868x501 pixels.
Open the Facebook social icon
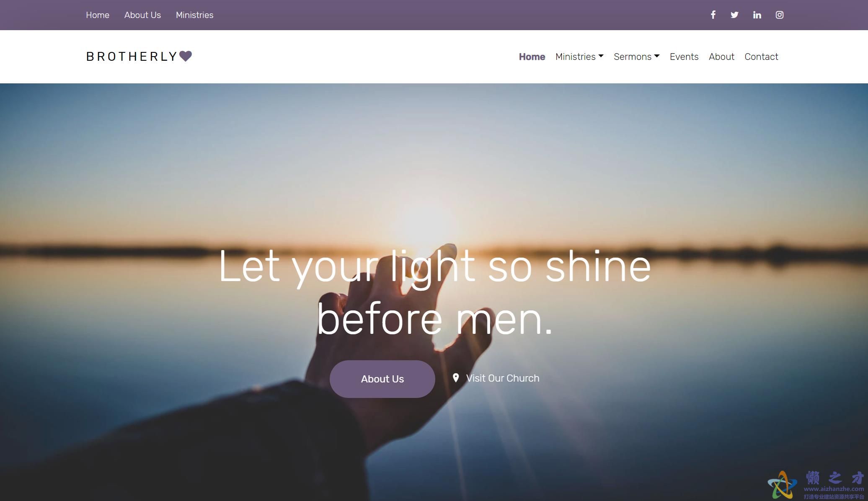coord(713,15)
